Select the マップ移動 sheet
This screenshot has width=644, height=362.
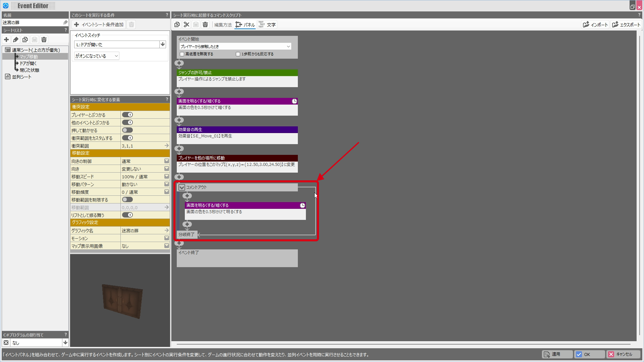click(29, 57)
